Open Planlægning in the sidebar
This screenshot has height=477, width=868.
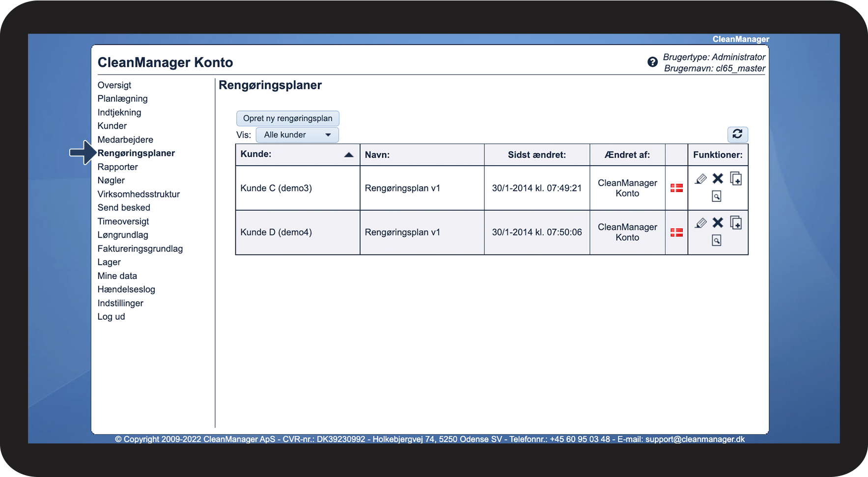point(123,99)
